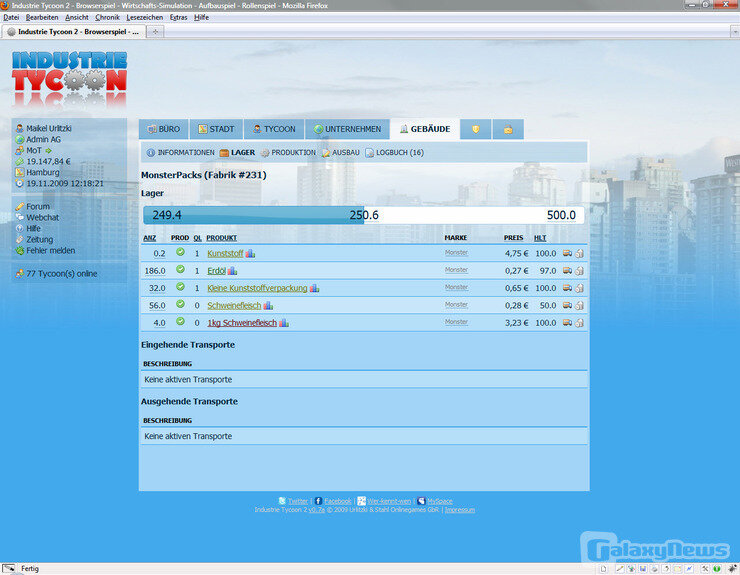Screen dimensions: 740x575
Task: Open the Erdöl product link
Action: [x=217, y=271]
